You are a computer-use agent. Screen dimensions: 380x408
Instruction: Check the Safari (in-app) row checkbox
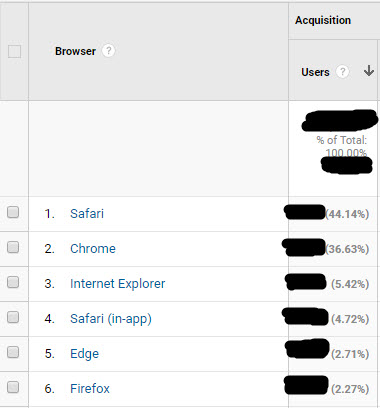(x=13, y=317)
